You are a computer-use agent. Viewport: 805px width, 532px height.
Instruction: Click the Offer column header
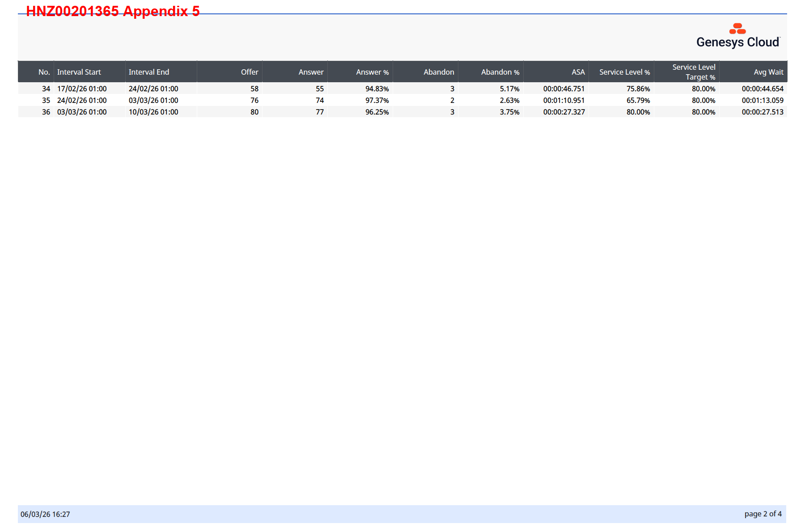(x=249, y=72)
